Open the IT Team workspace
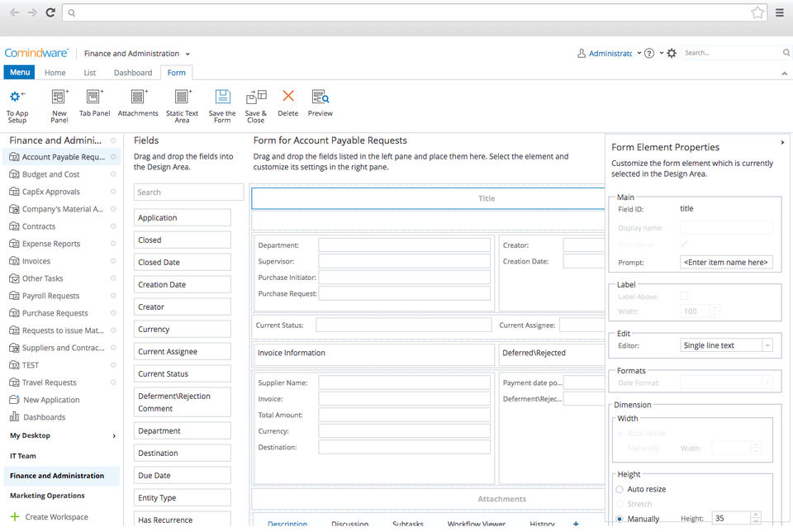Screen dimensions: 793x532 pyautogui.click(x=23, y=456)
